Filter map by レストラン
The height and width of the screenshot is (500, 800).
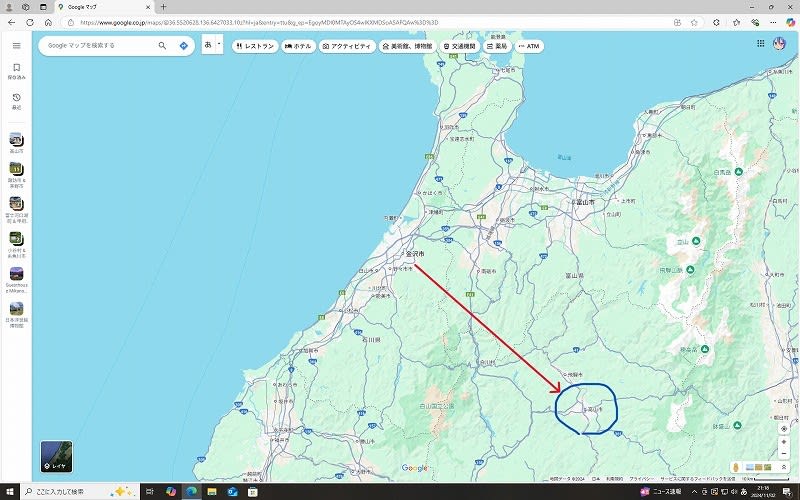point(255,46)
